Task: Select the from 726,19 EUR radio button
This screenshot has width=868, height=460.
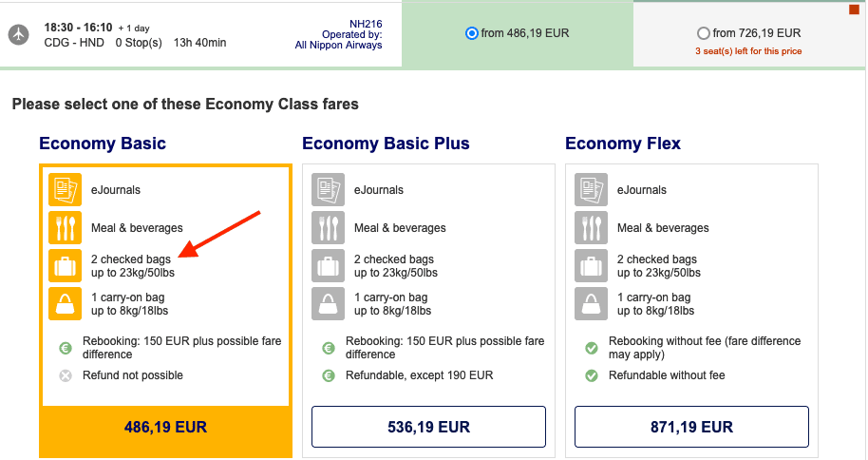Action: coord(704,33)
